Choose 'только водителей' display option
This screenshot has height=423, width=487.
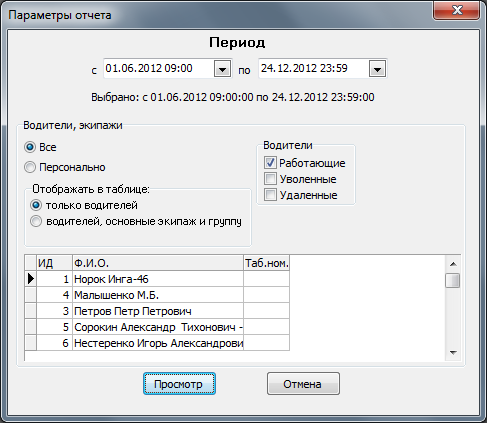36,205
